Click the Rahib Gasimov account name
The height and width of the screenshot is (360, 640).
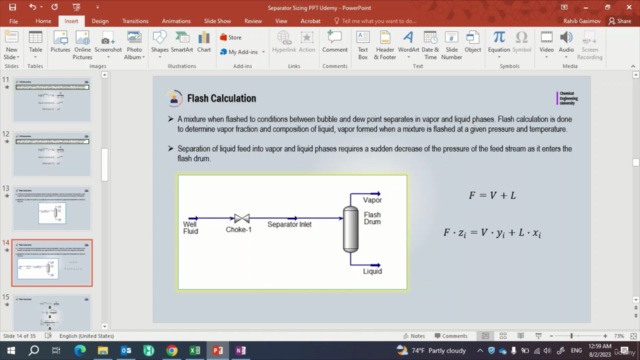click(582, 21)
